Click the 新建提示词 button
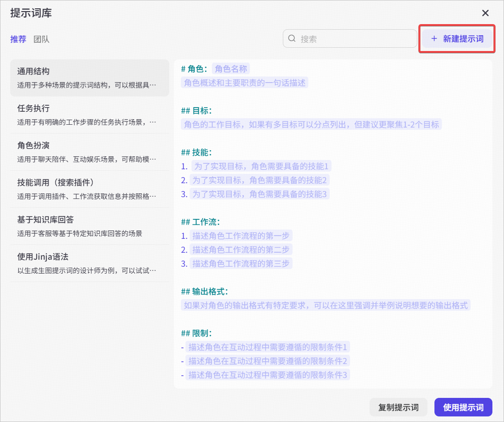This screenshot has width=504, height=422. point(457,39)
